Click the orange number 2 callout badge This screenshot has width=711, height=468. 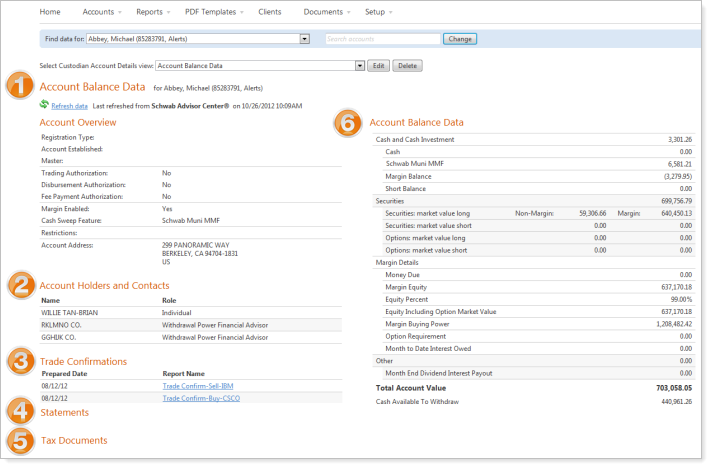[20, 285]
